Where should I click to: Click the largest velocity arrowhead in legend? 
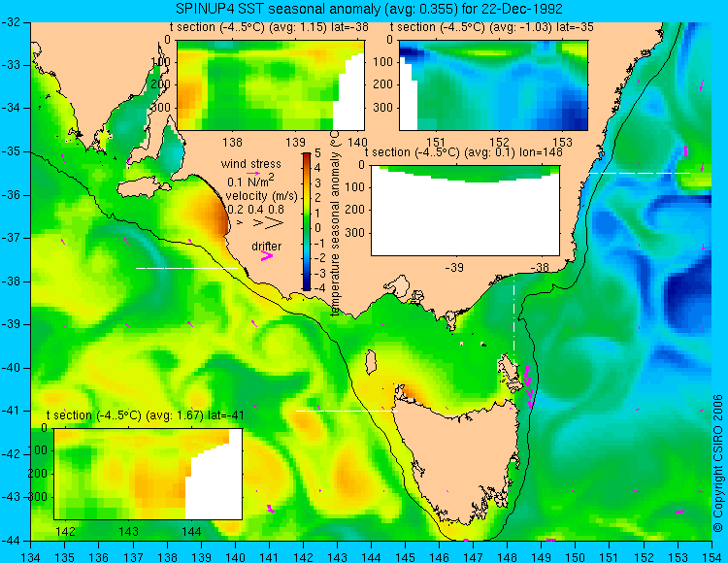(x=275, y=223)
